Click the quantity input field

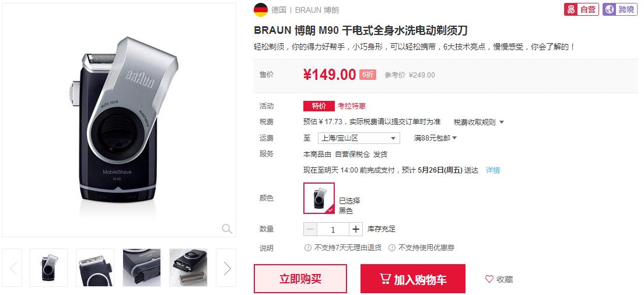tap(332, 229)
